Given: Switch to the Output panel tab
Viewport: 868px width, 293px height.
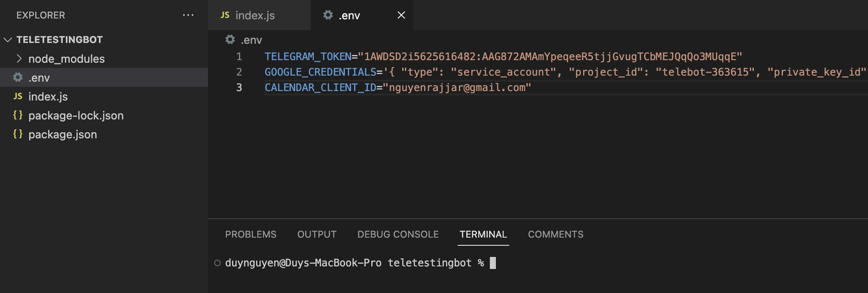Looking at the screenshot, I should click(x=317, y=234).
